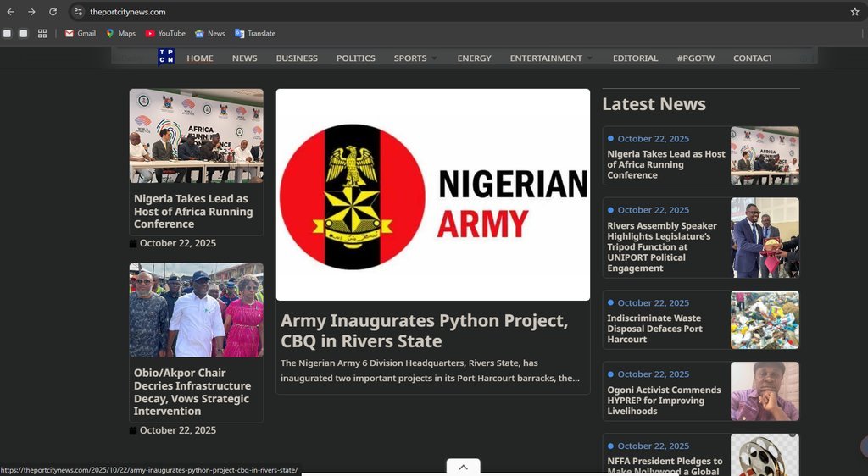Open Latest News 'Nigeria Takes Lead as Host' headline
Image resolution: width=868 pixels, height=476 pixels.
pos(666,165)
